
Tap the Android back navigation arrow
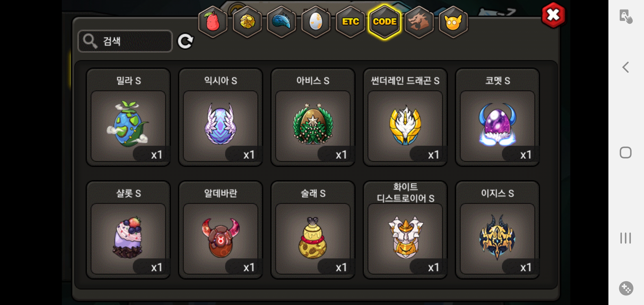coord(626,67)
